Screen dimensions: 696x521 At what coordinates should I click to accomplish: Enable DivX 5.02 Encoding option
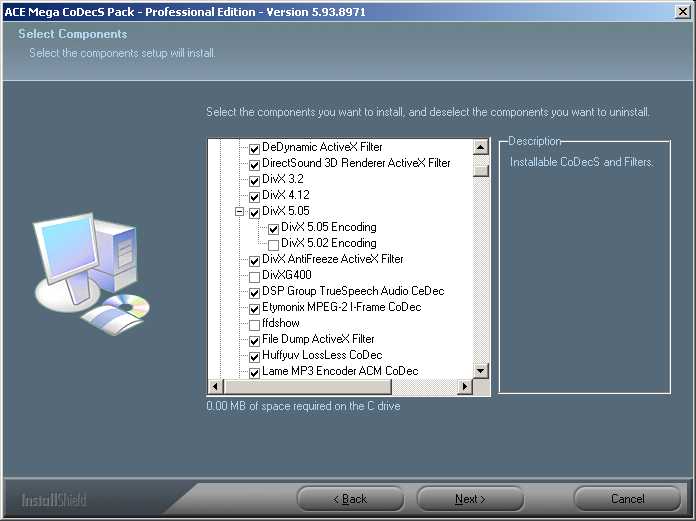point(274,244)
